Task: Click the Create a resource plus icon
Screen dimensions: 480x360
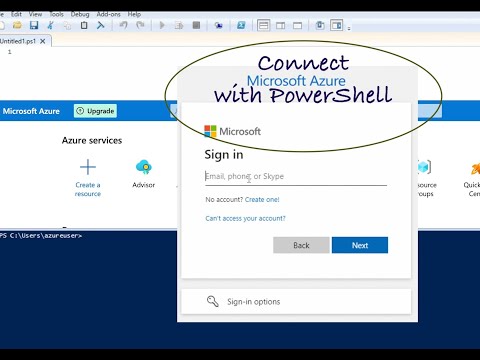Action: point(88,167)
